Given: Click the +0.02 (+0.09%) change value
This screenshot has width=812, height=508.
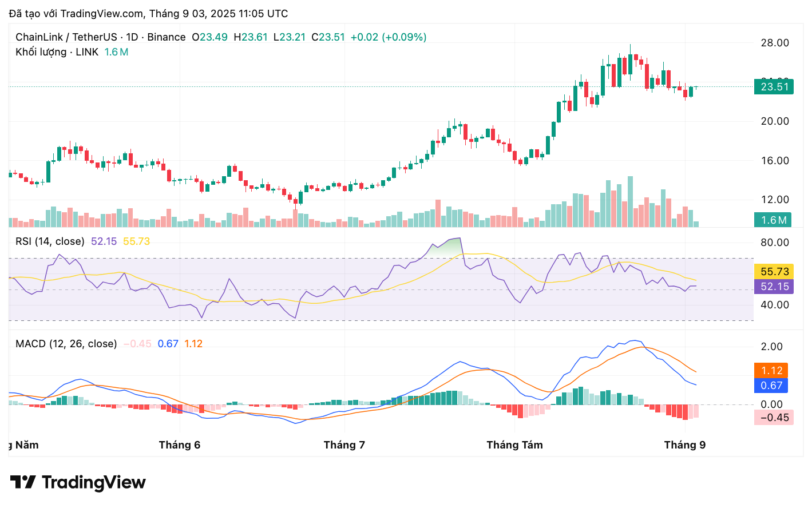Looking at the screenshot, I should (x=389, y=37).
